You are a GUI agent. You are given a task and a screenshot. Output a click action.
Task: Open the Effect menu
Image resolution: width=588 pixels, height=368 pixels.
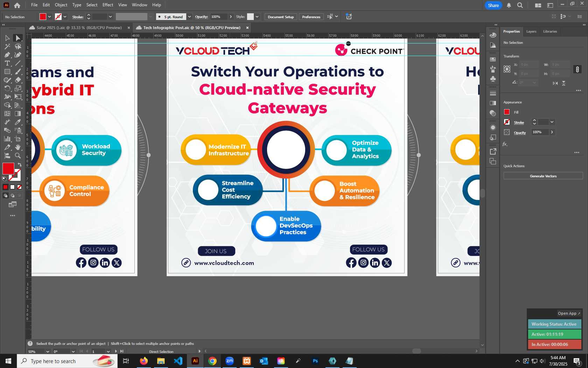pos(108,5)
